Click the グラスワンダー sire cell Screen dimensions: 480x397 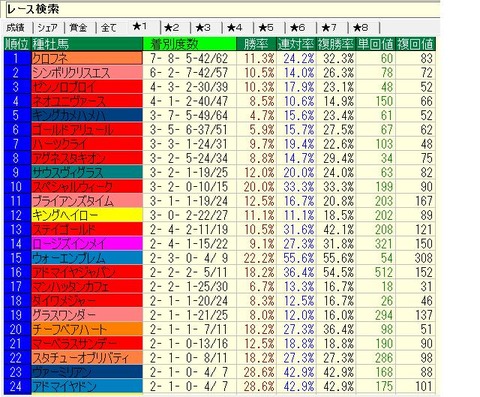(x=87, y=315)
